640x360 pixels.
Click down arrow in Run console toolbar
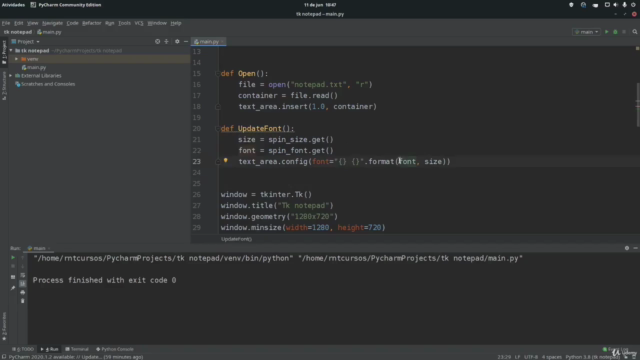click(x=22, y=266)
